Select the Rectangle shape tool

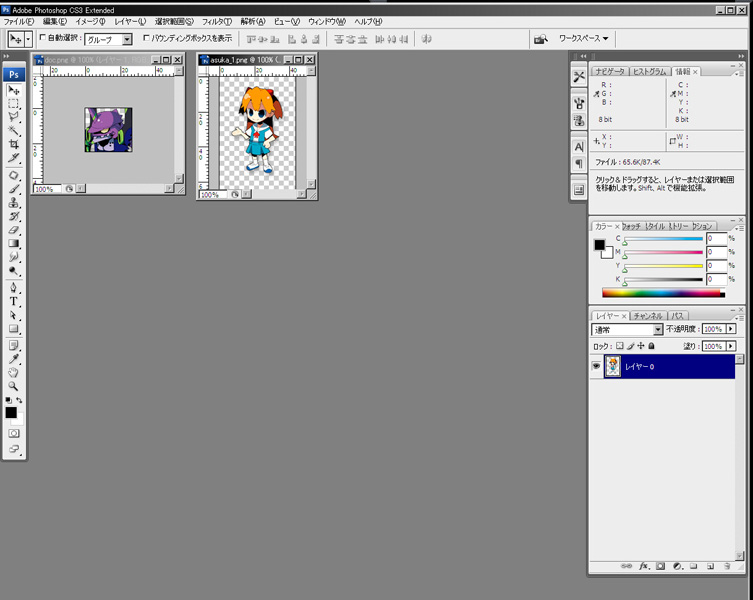click(x=13, y=328)
